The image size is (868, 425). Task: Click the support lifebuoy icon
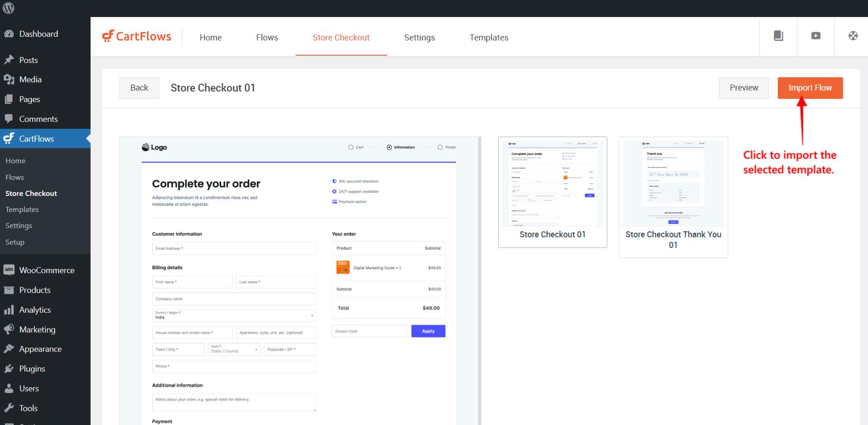coord(853,36)
